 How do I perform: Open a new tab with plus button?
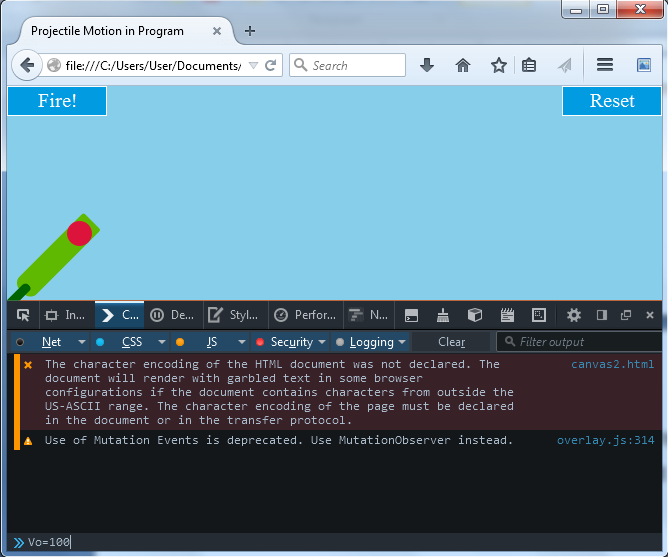click(250, 31)
